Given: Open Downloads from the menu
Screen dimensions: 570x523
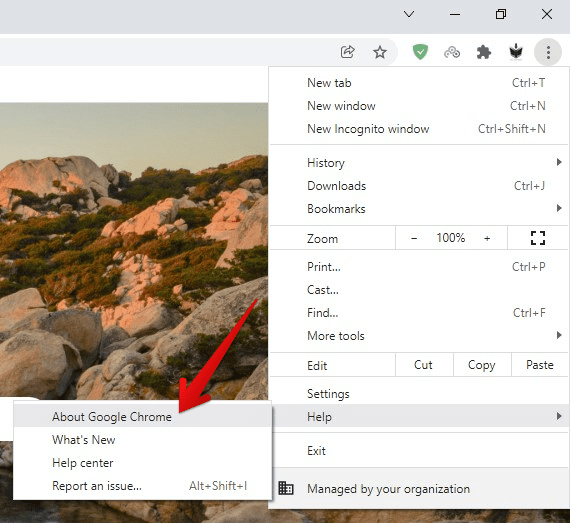Looking at the screenshot, I should click(419, 186).
